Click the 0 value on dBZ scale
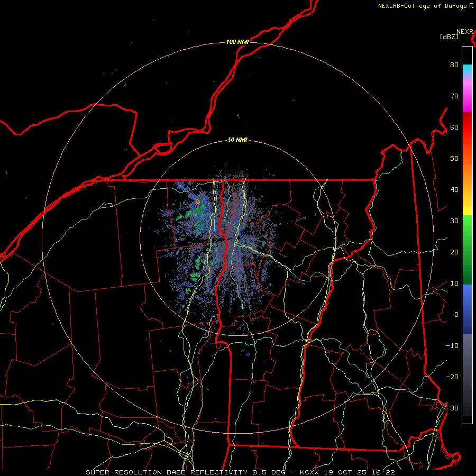 [456, 315]
